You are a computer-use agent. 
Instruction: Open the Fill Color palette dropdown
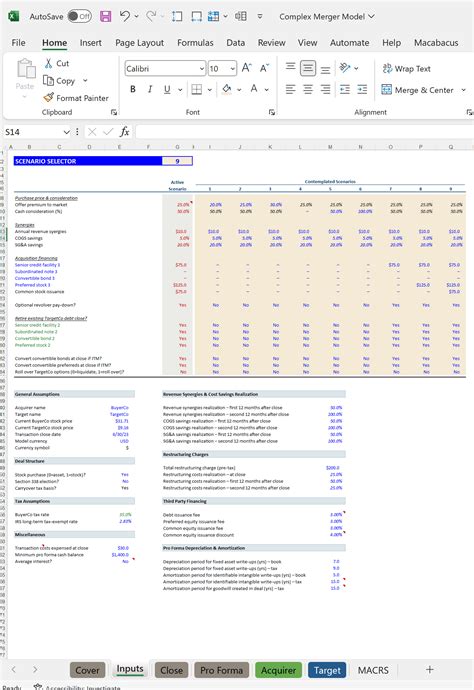[x=239, y=90]
